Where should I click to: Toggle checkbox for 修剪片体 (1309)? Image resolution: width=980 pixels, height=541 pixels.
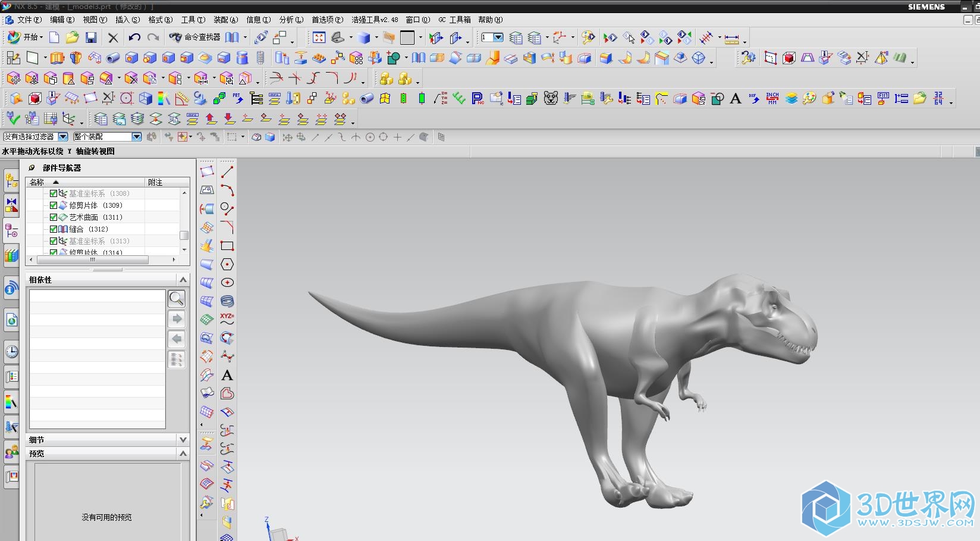[54, 205]
